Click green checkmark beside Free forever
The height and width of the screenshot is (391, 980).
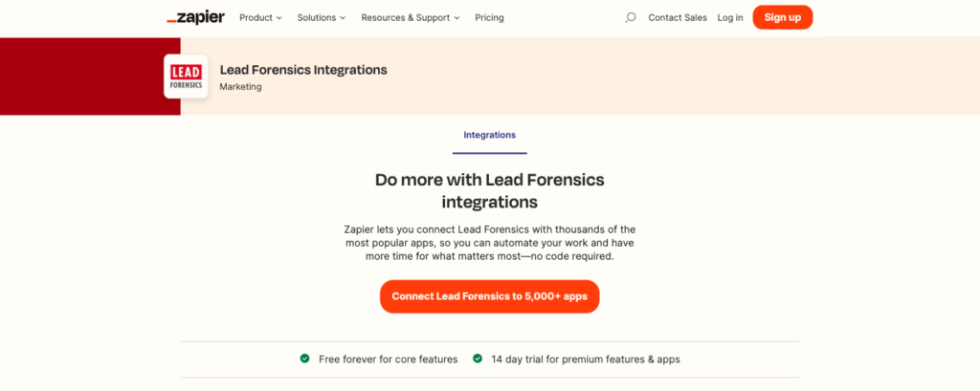click(304, 358)
